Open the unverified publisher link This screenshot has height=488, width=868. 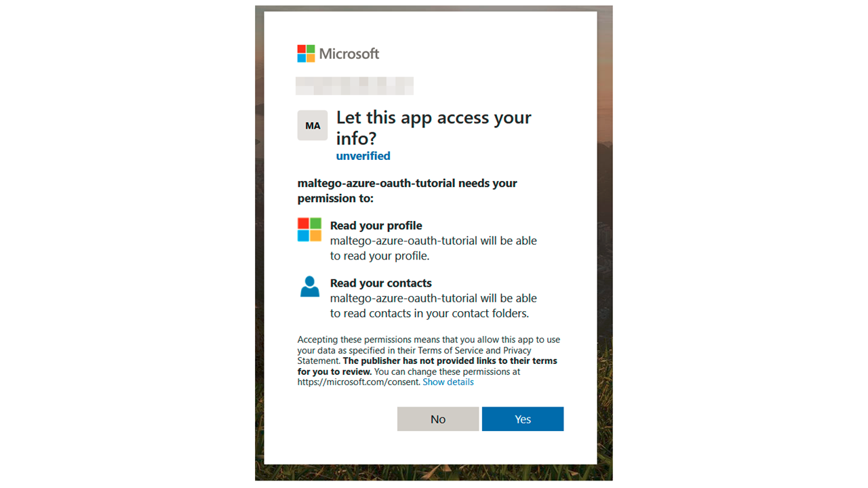point(363,156)
